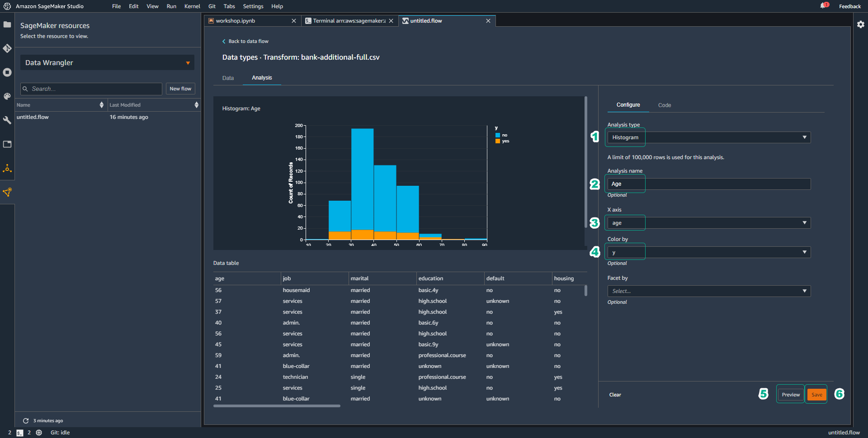Click the 'basic.9y' education cell

pos(428,344)
